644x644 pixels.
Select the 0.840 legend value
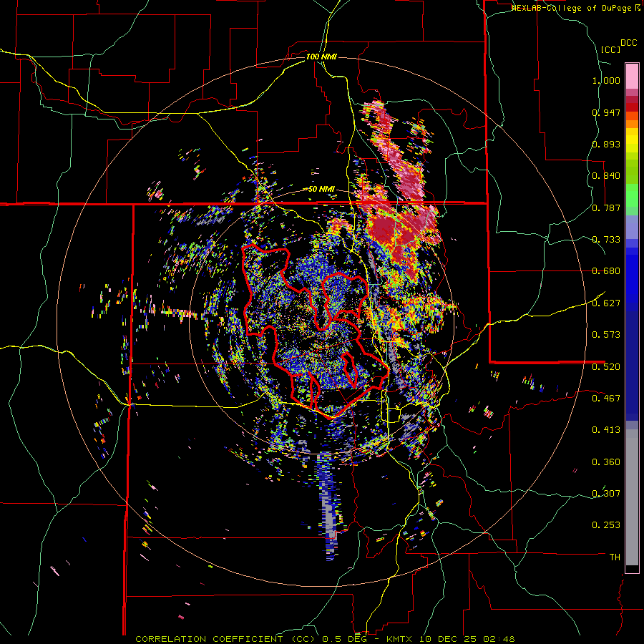pos(606,176)
